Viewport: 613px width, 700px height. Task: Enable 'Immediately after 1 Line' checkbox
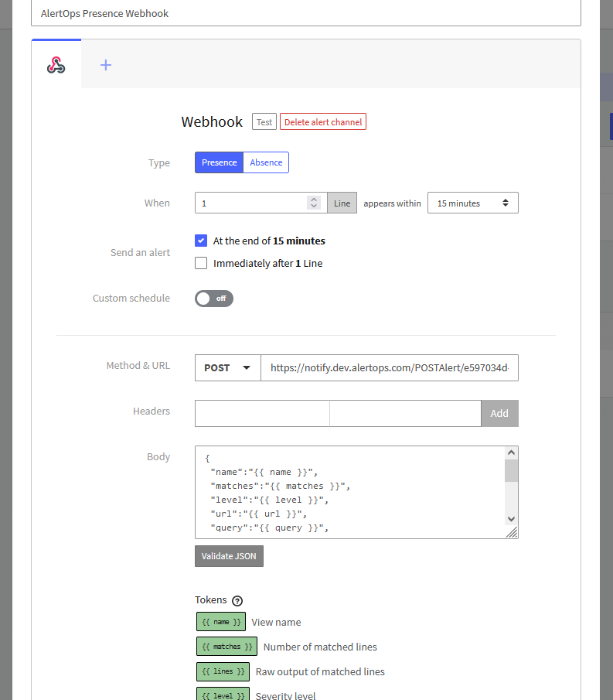(x=201, y=263)
